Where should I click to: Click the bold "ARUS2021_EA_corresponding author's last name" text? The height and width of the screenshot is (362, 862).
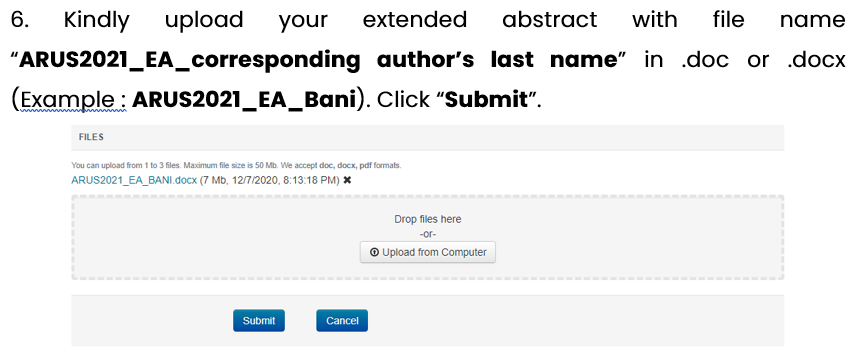tap(319, 59)
